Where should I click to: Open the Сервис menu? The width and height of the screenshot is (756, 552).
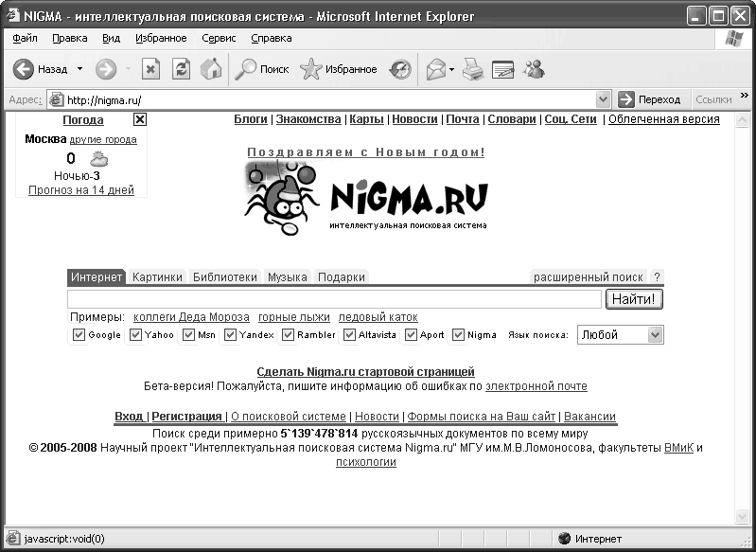(220, 39)
